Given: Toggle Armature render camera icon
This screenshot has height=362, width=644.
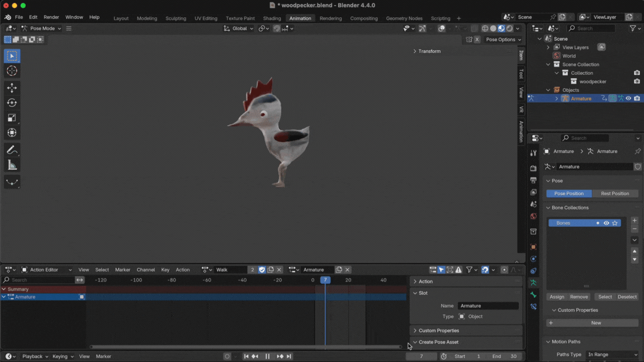Looking at the screenshot, I should click(x=637, y=98).
